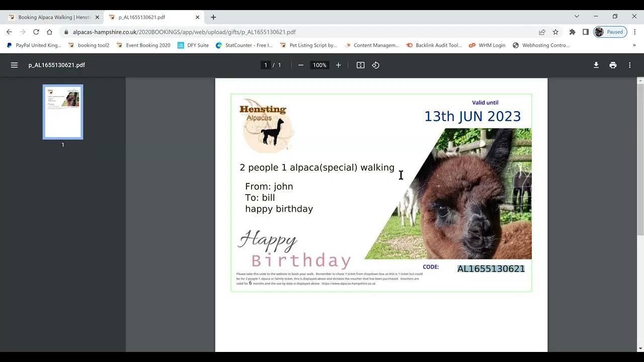Open the browser side panel

pyautogui.click(x=586, y=32)
